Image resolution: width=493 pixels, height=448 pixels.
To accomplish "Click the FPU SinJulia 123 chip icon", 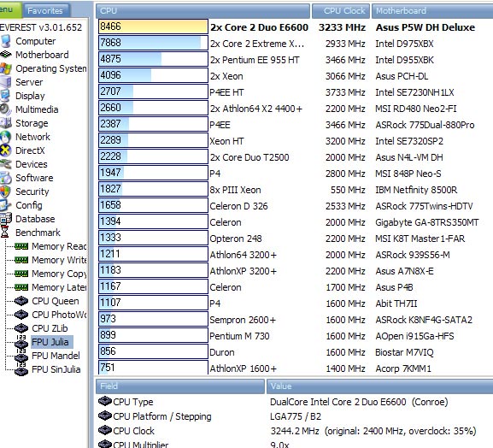I will 21,369.
